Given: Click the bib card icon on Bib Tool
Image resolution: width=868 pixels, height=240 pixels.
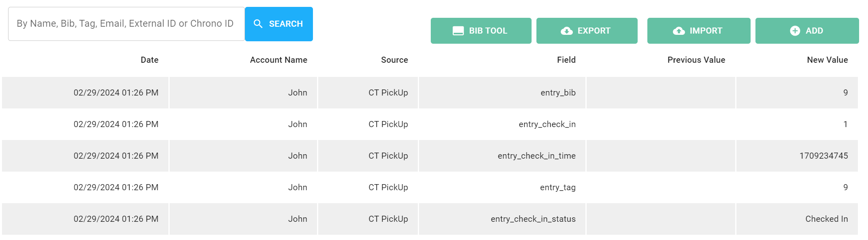Looking at the screenshot, I should [x=458, y=31].
